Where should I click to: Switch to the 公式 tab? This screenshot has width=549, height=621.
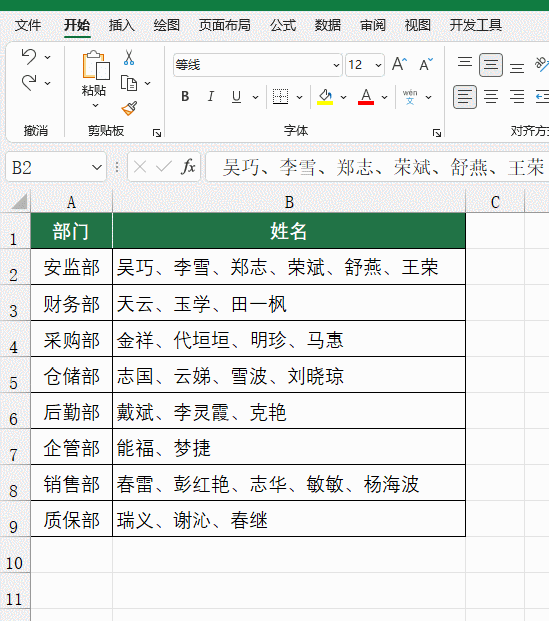pos(283,25)
